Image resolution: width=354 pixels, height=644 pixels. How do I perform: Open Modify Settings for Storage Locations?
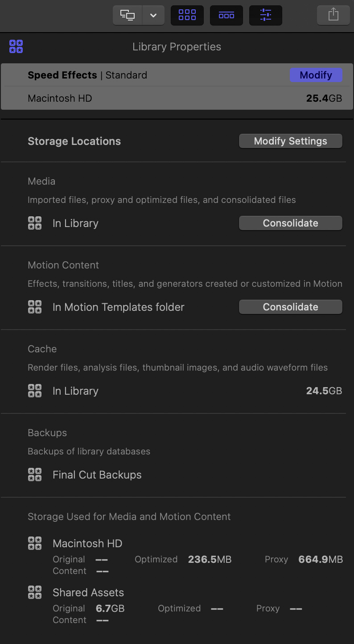pos(291,141)
